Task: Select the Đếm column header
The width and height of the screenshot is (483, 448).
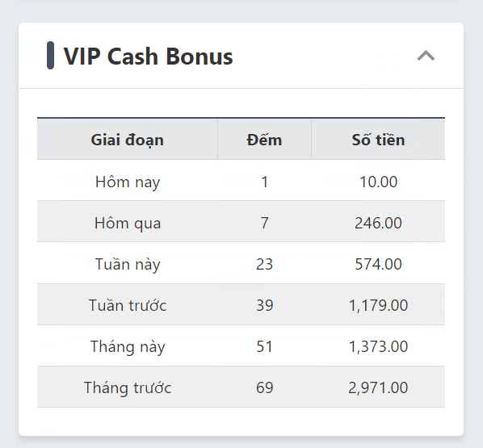Action: tap(264, 140)
